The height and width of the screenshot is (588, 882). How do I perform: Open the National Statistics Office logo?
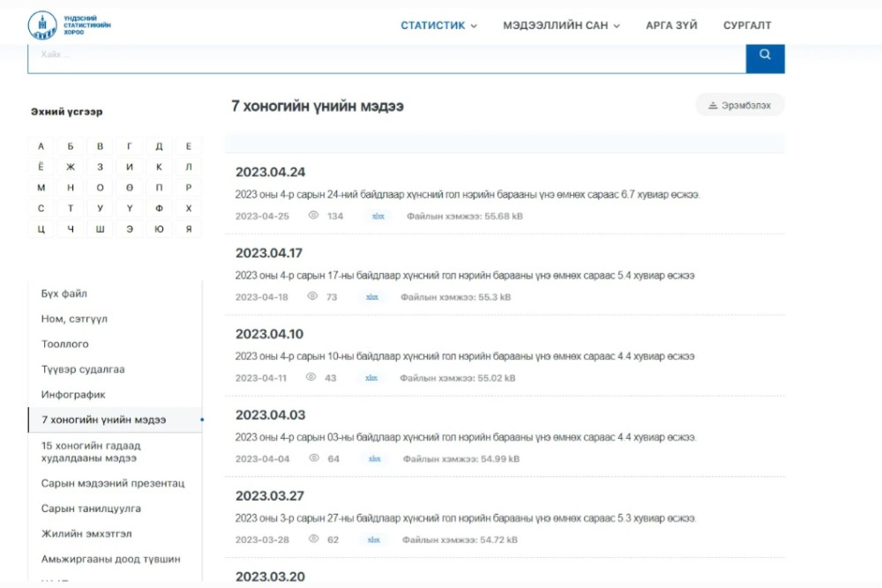click(x=69, y=26)
